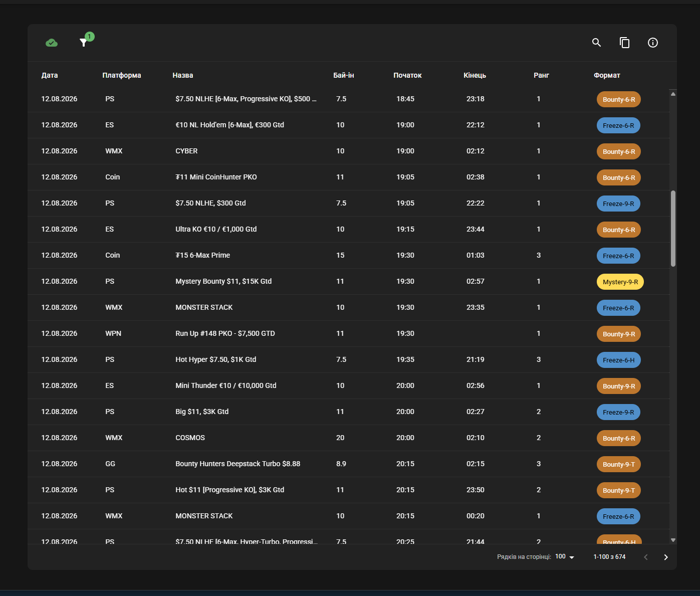700x596 pixels.
Task: Open the filter icon with badge
Action: click(x=84, y=43)
